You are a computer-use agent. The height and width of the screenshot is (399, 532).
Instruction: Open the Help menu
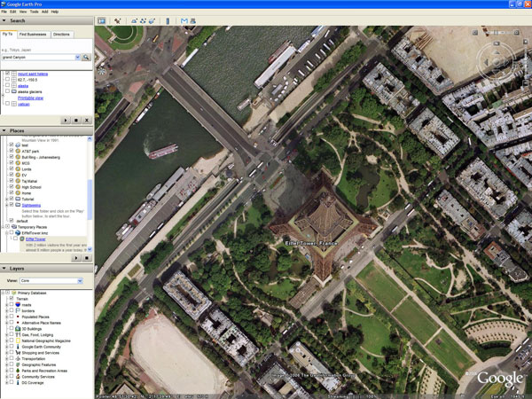[55, 12]
